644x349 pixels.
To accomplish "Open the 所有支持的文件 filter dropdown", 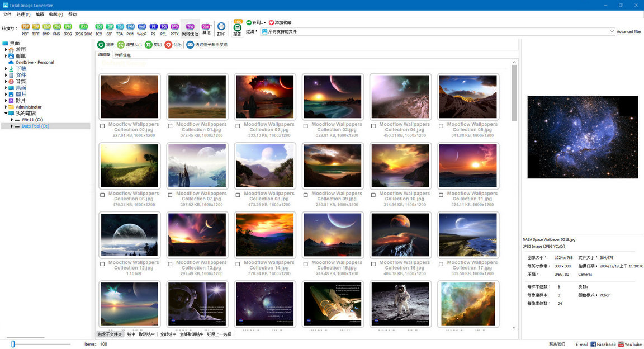I will pyautogui.click(x=613, y=31).
